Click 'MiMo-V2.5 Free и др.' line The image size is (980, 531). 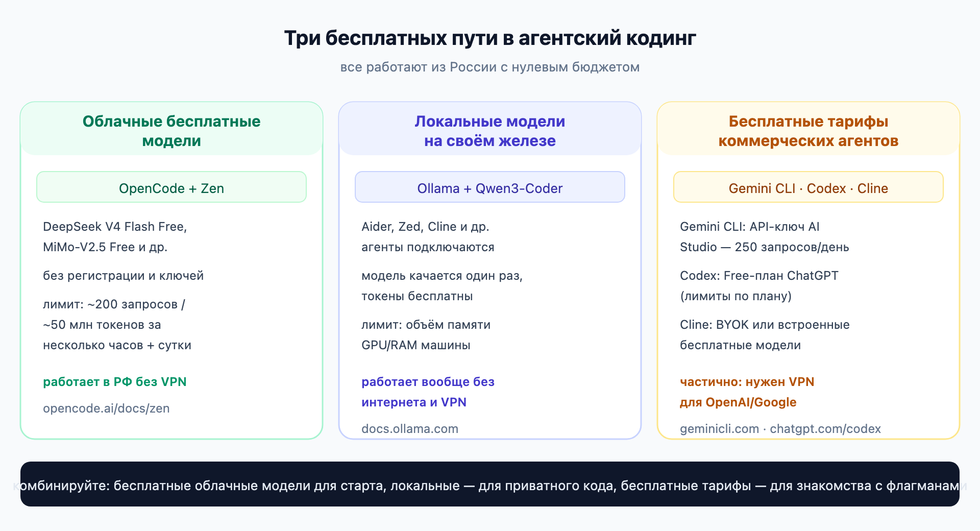coord(105,247)
